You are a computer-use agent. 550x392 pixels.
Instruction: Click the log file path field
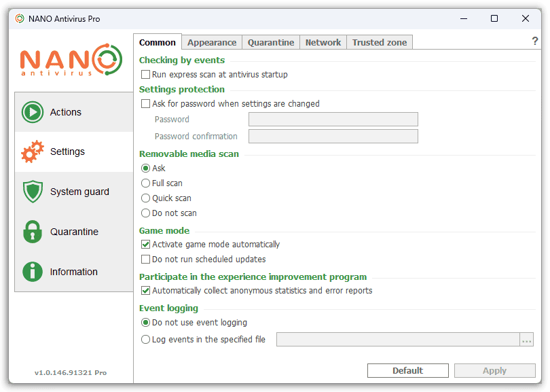(398, 340)
